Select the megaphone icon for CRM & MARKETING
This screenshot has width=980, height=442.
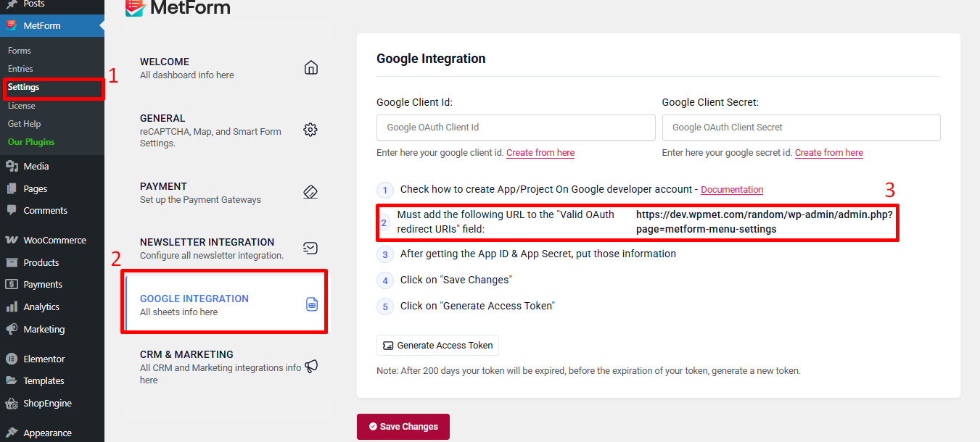pos(311,366)
